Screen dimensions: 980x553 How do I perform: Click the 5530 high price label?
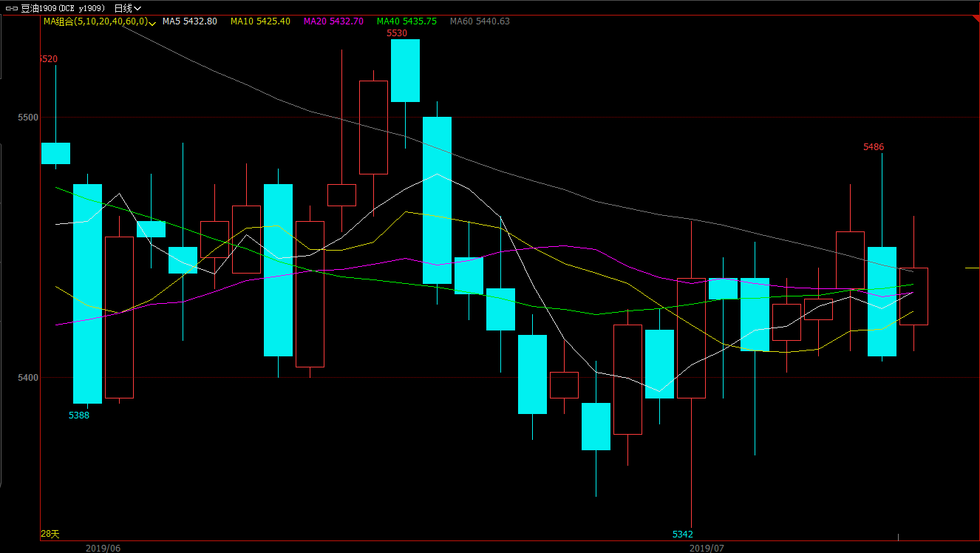[397, 33]
